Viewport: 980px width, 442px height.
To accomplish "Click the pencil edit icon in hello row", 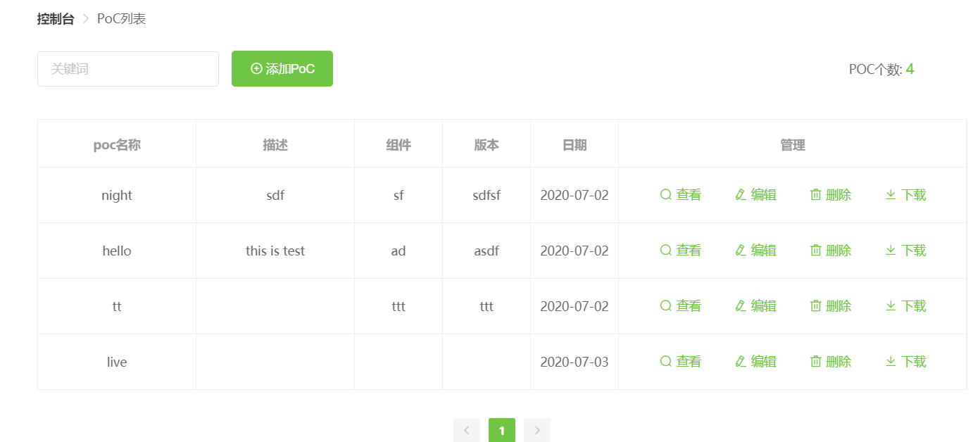I will [740, 250].
